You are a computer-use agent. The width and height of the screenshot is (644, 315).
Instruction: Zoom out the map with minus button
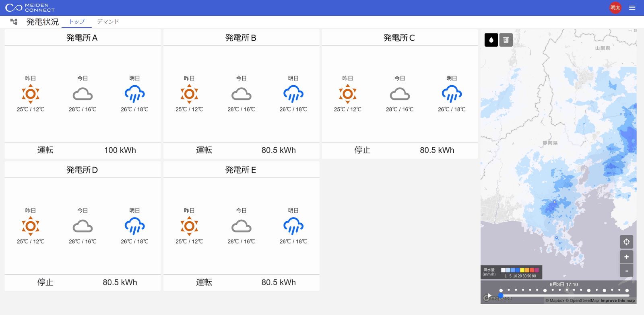[626, 271]
